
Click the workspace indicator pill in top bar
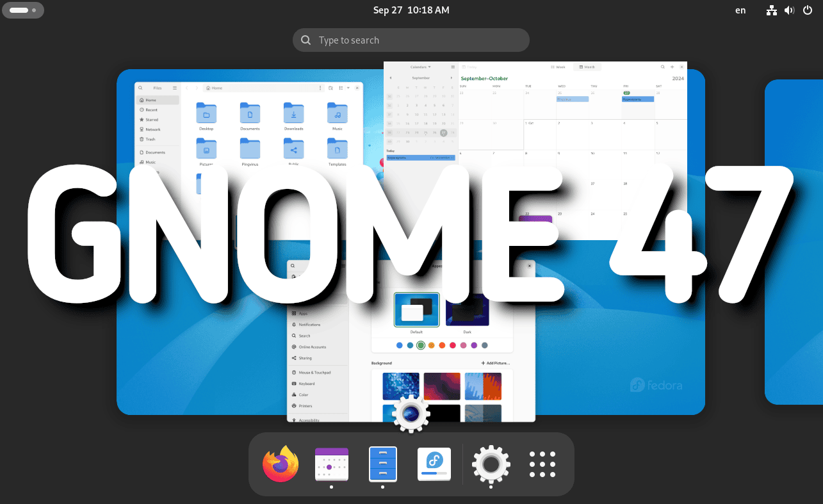coord(22,10)
